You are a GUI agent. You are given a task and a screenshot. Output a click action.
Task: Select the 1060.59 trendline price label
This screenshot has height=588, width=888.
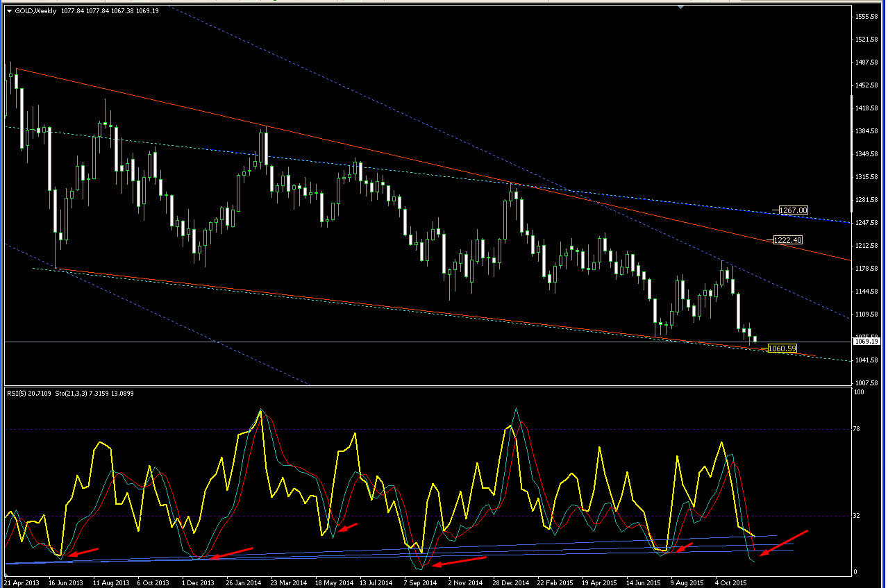pos(782,348)
